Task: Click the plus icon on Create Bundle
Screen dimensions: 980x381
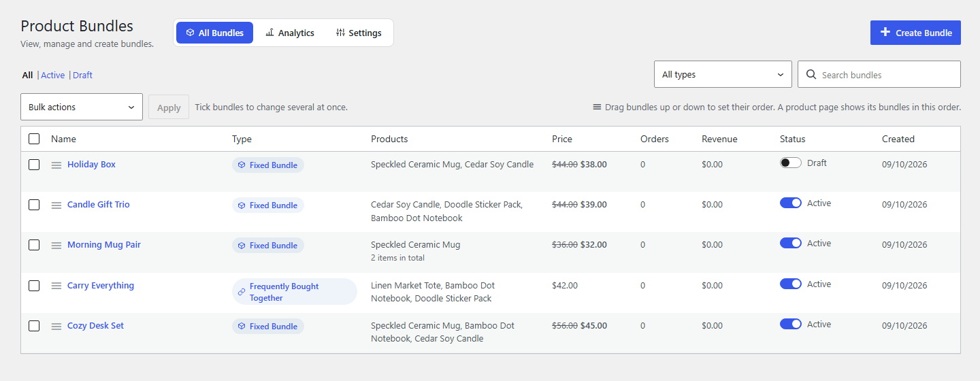Action: [885, 32]
